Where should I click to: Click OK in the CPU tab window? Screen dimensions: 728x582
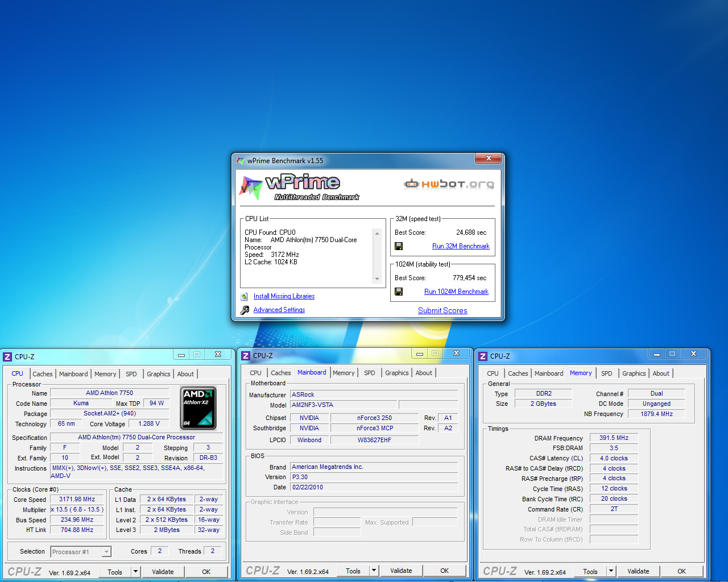tap(206, 572)
